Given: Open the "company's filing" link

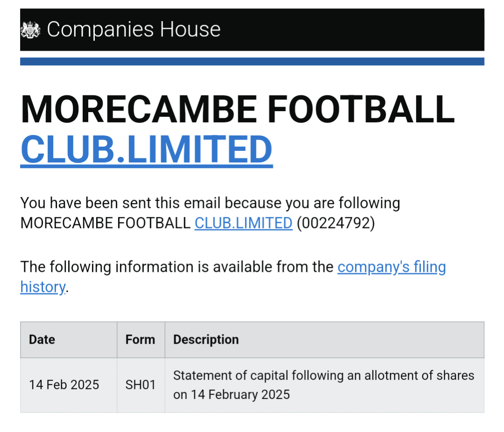Looking at the screenshot, I should [x=391, y=267].
